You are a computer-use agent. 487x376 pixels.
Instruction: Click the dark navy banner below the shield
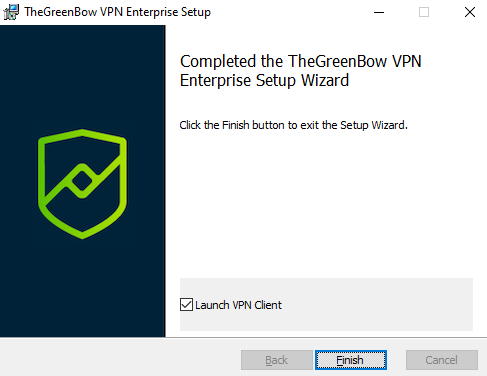[x=82, y=288]
